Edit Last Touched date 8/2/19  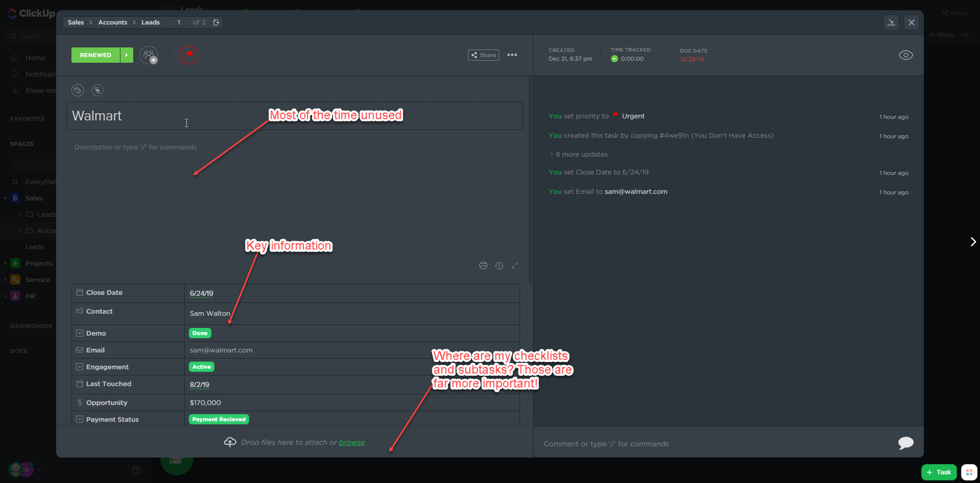pos(200,385)
